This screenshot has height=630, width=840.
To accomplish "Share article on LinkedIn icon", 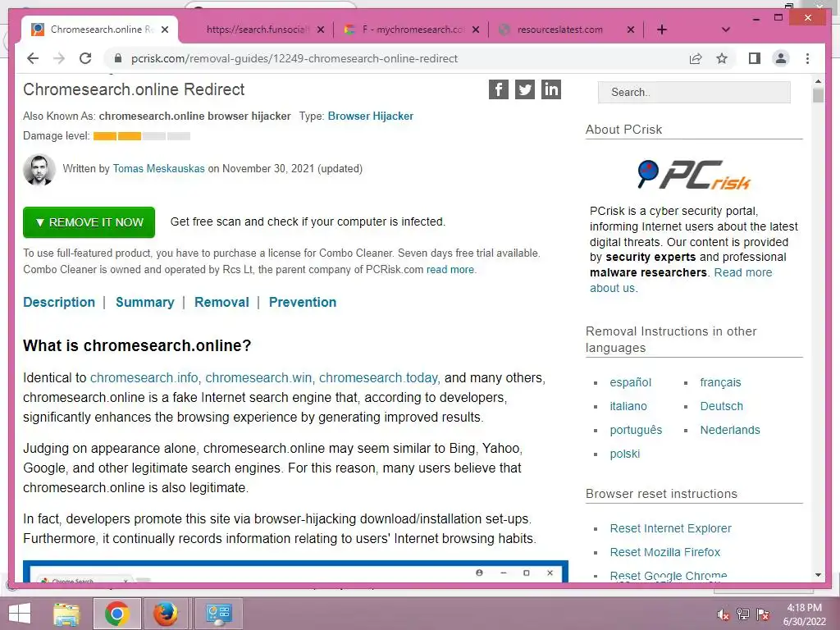I will tap(551, 89).
